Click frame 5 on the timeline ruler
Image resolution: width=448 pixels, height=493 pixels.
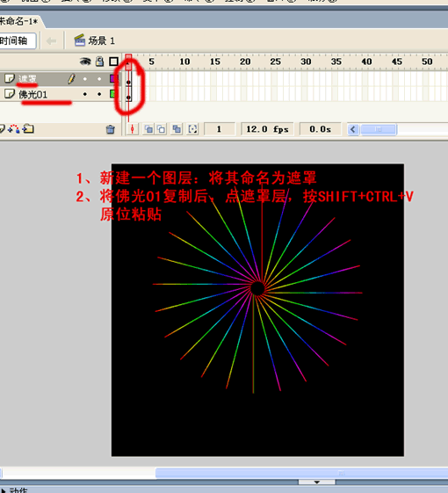coord(152,62)
